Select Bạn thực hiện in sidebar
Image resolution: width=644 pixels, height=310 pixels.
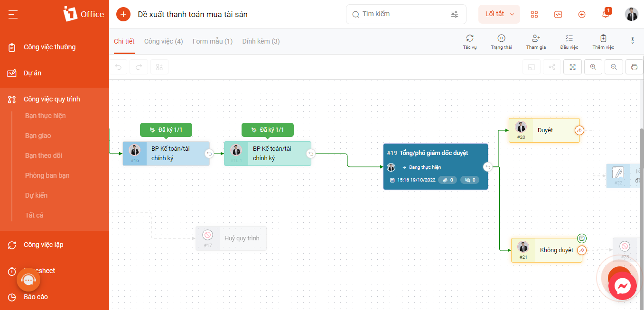coord(46,116)
